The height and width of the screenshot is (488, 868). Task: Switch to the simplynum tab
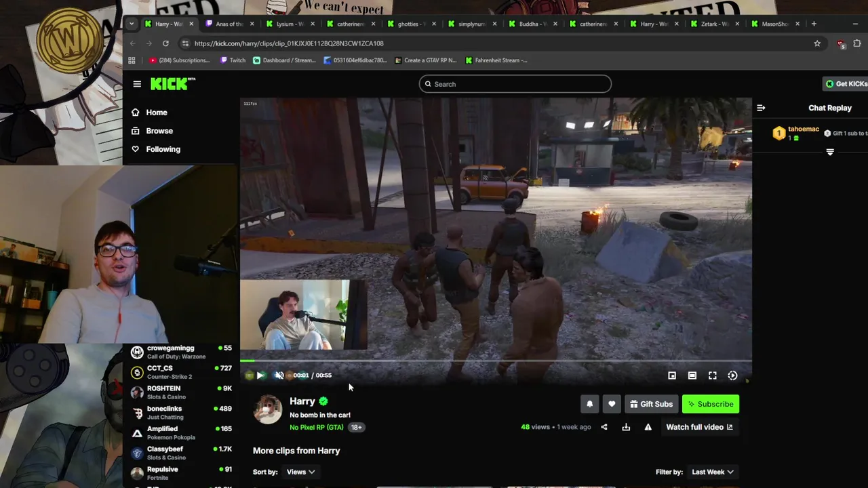click(x=472, y=24)
